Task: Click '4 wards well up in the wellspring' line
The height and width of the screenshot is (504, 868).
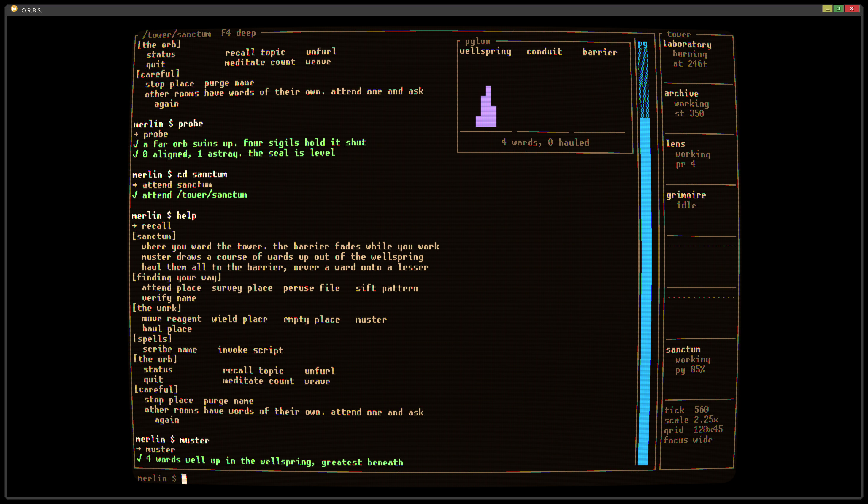Action: pyautogui.click(x=270, y=461)
